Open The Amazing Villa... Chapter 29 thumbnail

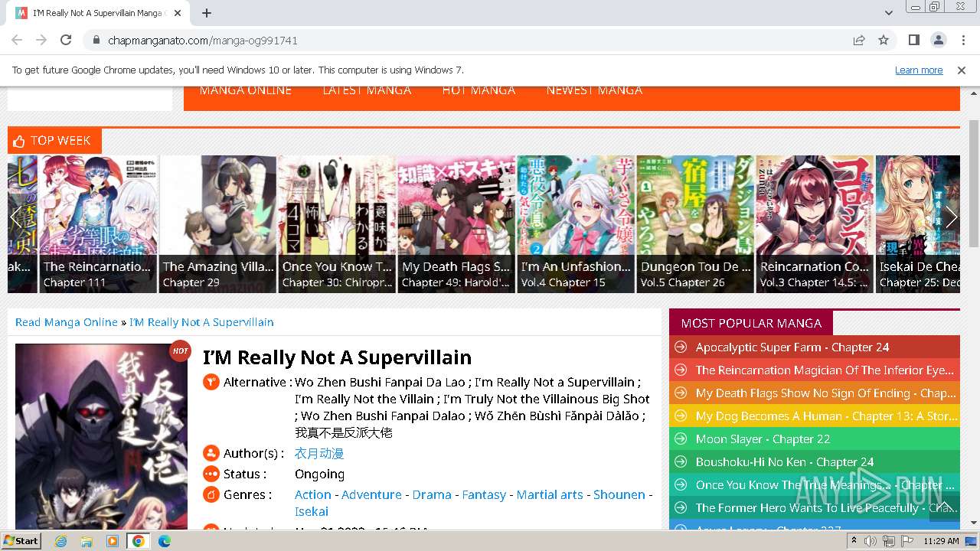click(217, 224)
